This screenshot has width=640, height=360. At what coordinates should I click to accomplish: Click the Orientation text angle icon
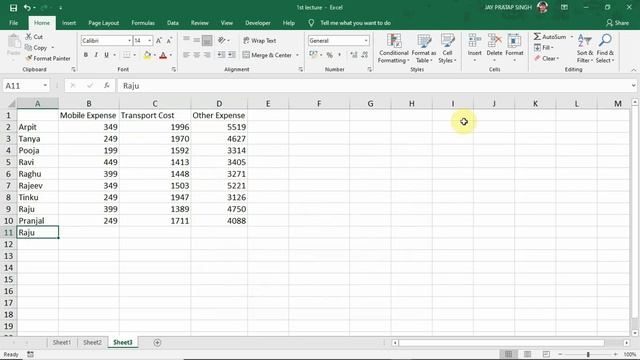pyautogui.click(x=222, y=40)
